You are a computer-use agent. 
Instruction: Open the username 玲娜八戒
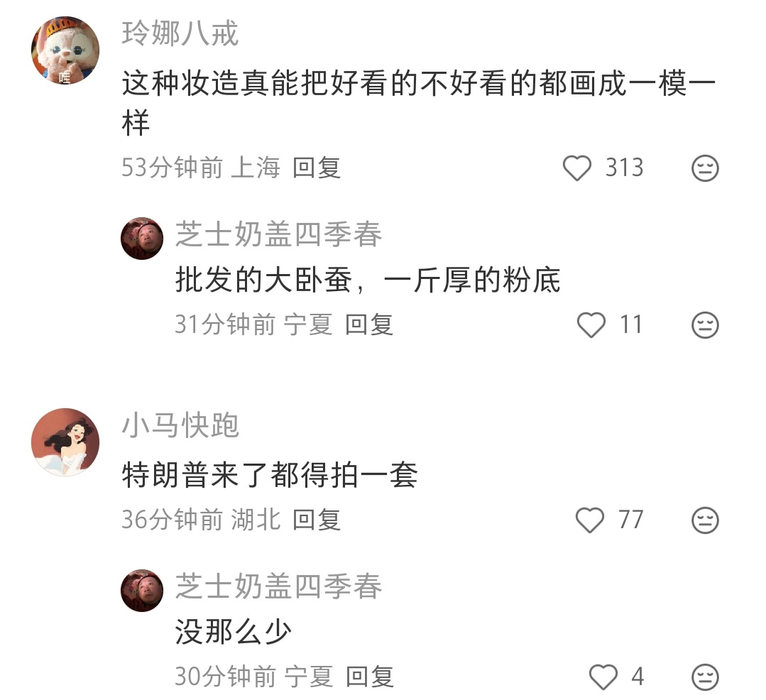(180, 33)
